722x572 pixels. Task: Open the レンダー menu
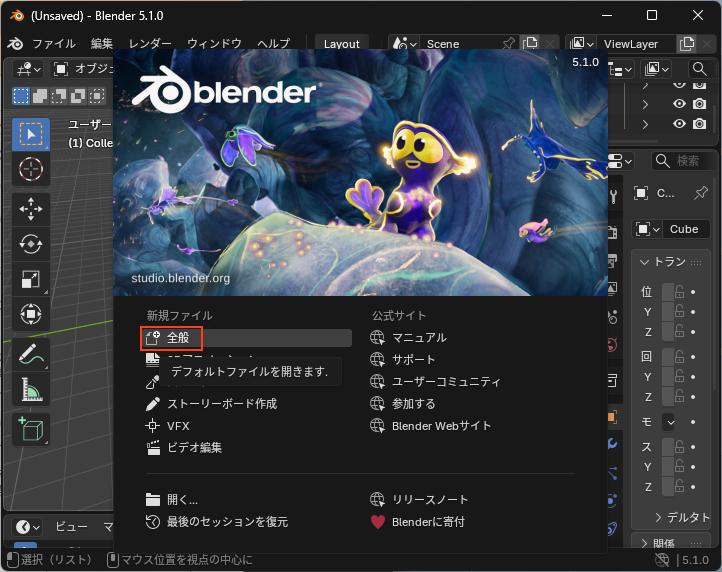[150, 44]
